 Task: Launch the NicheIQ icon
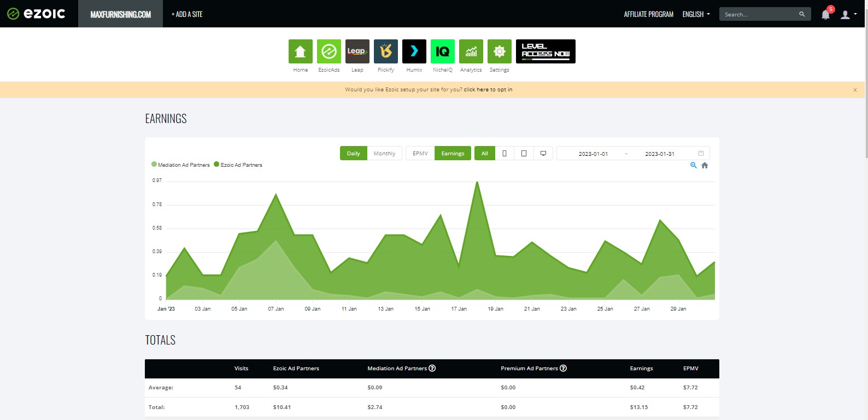pyautogui.click(x=443, y=51)
